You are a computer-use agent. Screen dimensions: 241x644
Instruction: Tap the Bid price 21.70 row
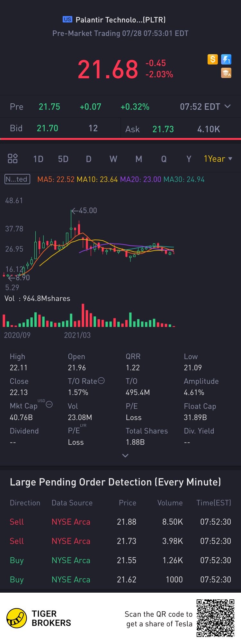pos(60,128)
